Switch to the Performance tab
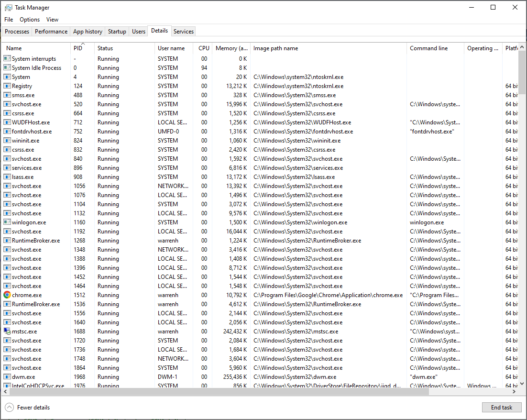This screenshot has width=527, height=420. coord(51,31)
